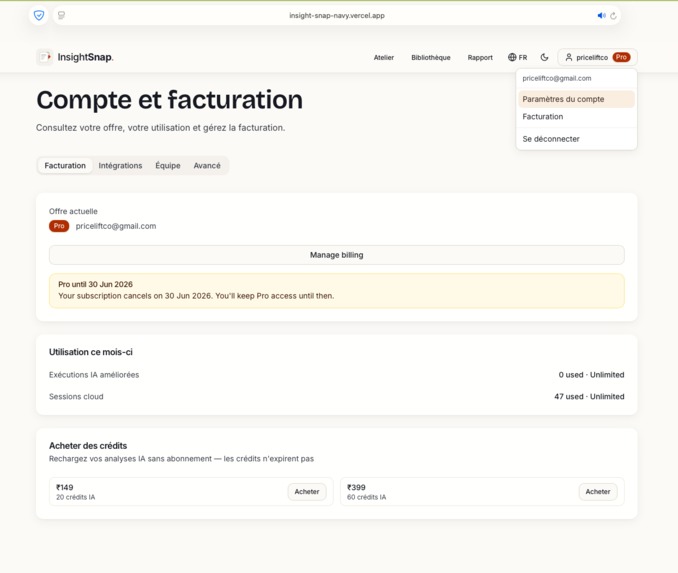Image resolution: width=678 pixels, height=573 pixels.
Task: Mute the tab audio speaker icon
Action: (601, 16)
